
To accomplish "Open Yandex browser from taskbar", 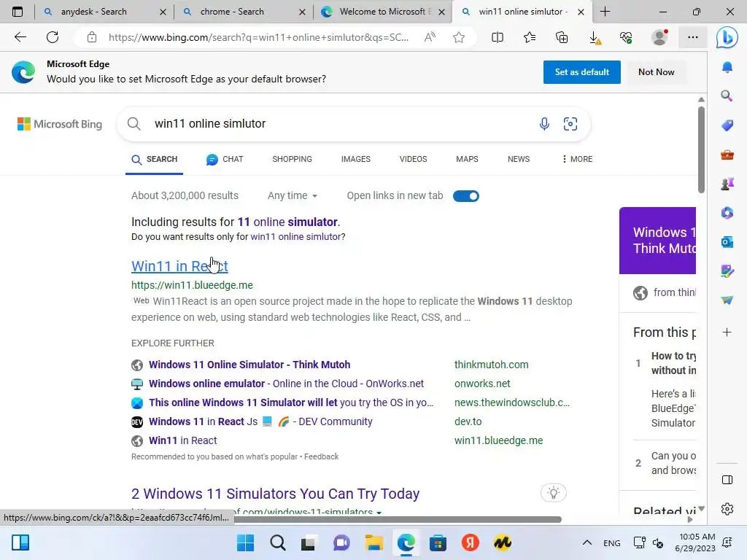I will tap(471, 542).
